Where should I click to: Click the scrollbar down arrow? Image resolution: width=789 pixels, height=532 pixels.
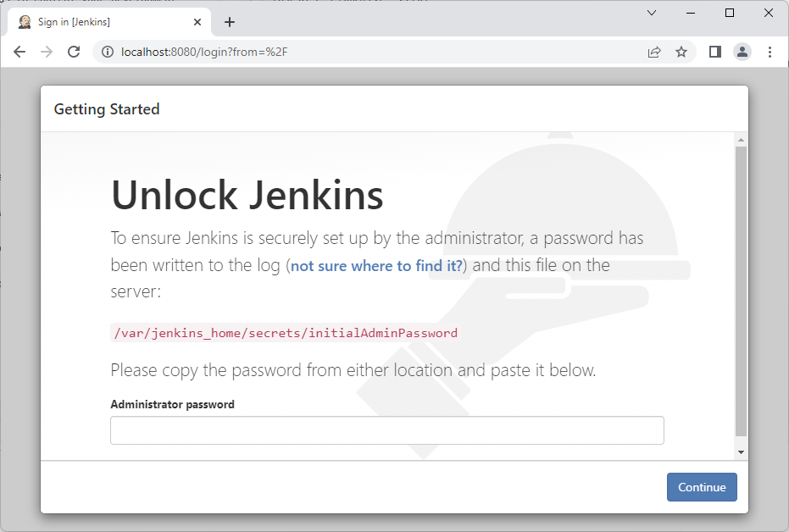pyautogui.click(x=741, y=452)
